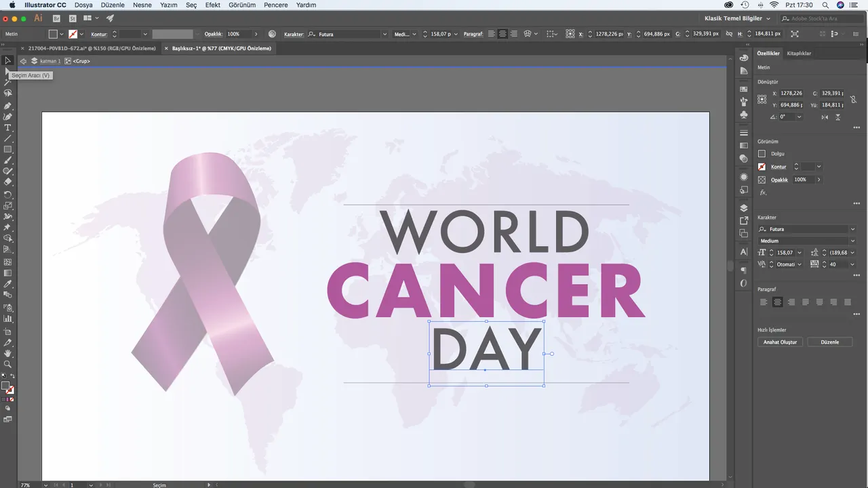Open the Swatches panel icon in the dock
Image resolution: width=868 pixels, height=488 pixels.
coord(744,89)
